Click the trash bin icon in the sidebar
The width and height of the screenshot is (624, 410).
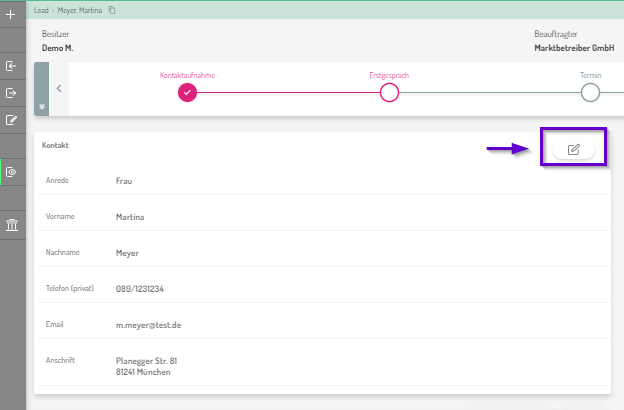point(11,224)
